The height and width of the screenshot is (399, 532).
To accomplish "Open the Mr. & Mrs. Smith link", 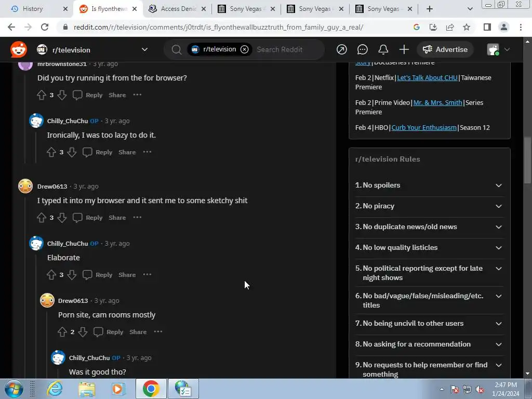I will (x=437, y=102).
